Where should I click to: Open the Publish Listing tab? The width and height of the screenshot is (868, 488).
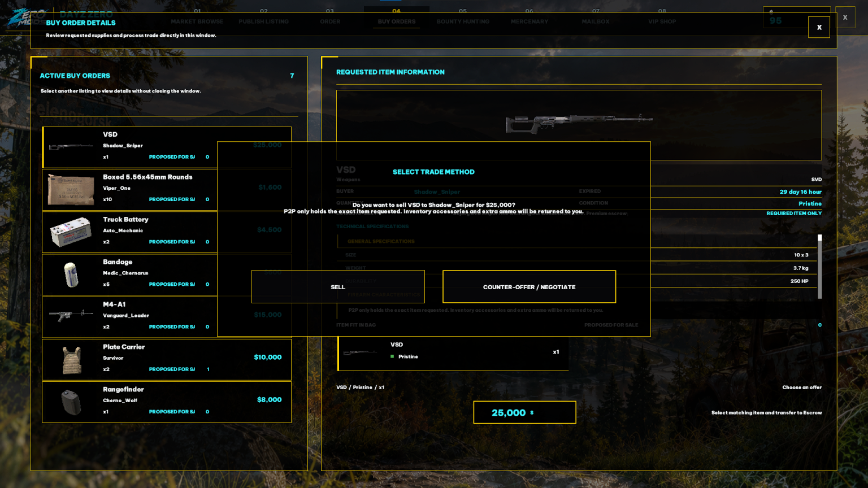click(x=263, y=21)
